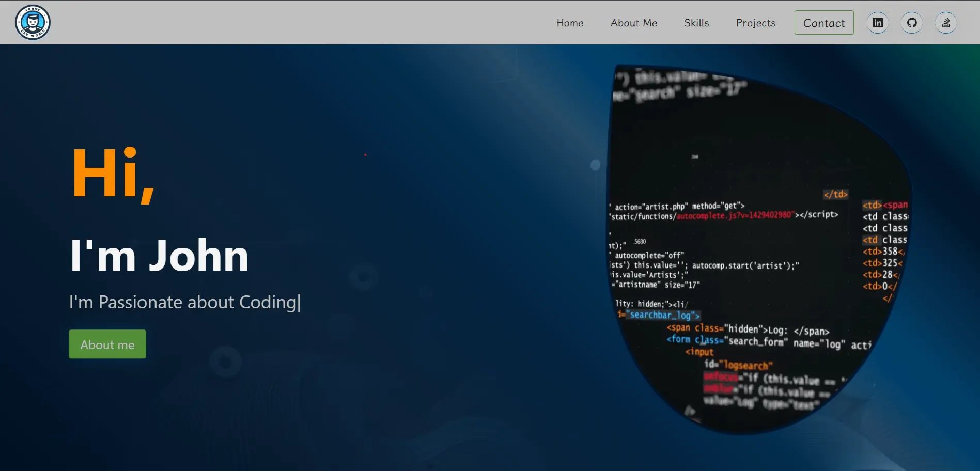This screenshot has height=471, width=980.
Task: Click the GitHub octocat symbol in the navbar
Action: [911, 22]
